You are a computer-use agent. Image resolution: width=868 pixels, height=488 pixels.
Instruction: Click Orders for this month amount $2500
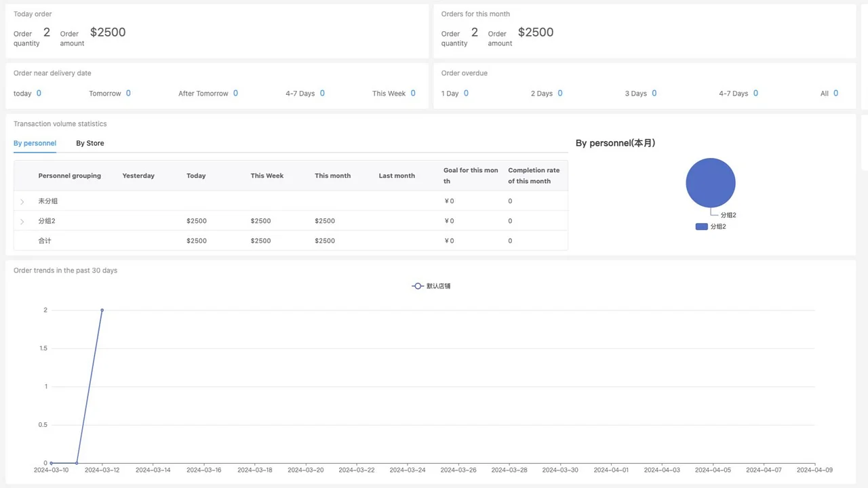pos(536,33)
